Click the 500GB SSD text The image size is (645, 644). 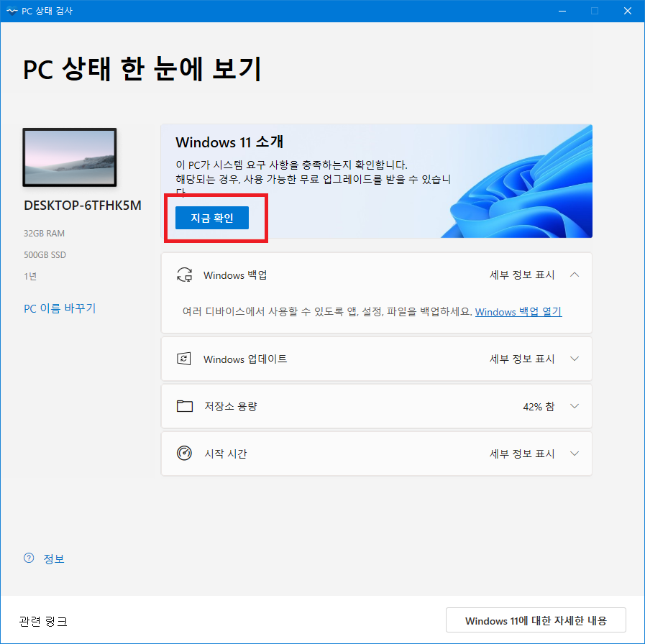point(45,254)
